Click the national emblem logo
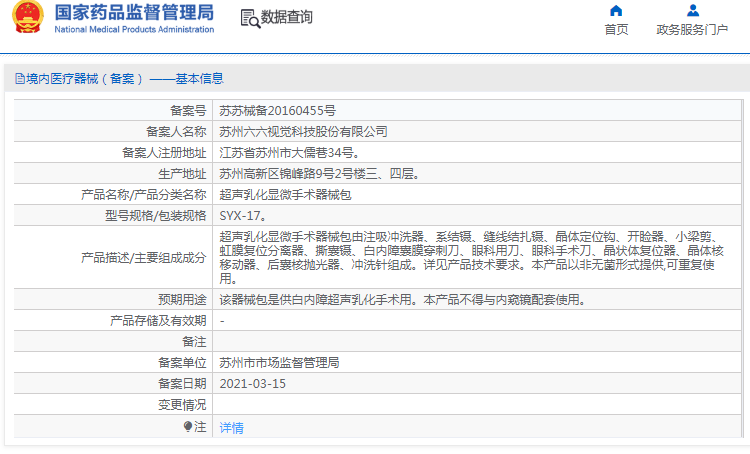 click(x=28, y=17)
